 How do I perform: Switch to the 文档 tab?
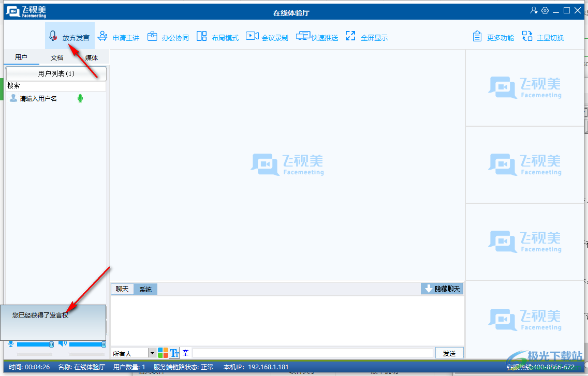point(57,57)
